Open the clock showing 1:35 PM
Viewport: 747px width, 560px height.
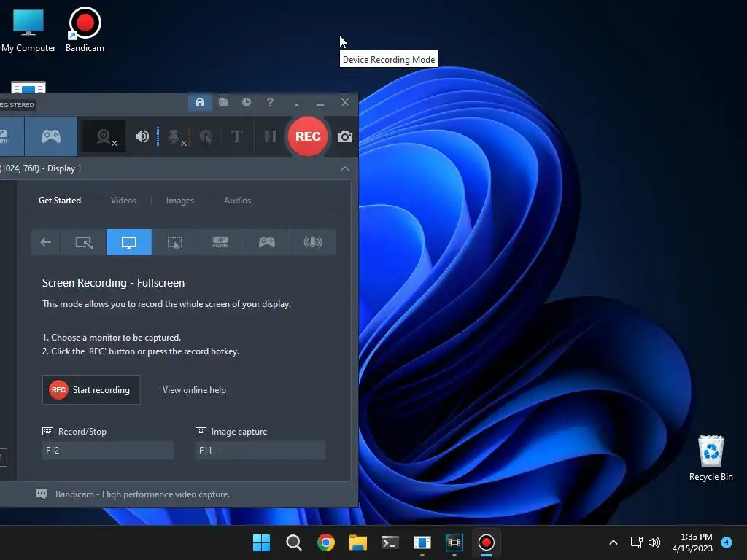[x=693, y=542]
